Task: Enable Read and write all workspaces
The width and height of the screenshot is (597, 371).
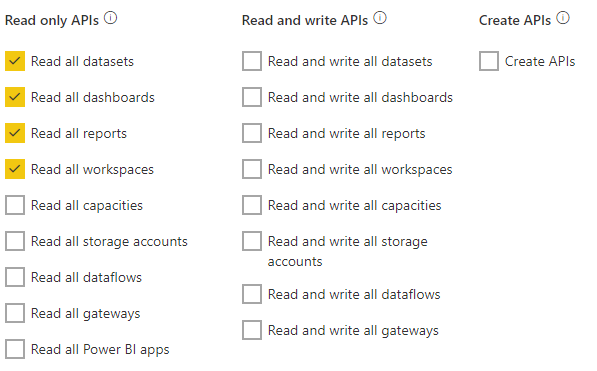Action: [252, 169]
